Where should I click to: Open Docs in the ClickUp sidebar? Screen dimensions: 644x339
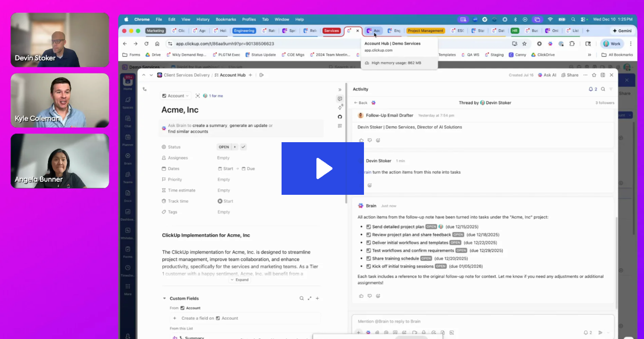coord(128,195)
